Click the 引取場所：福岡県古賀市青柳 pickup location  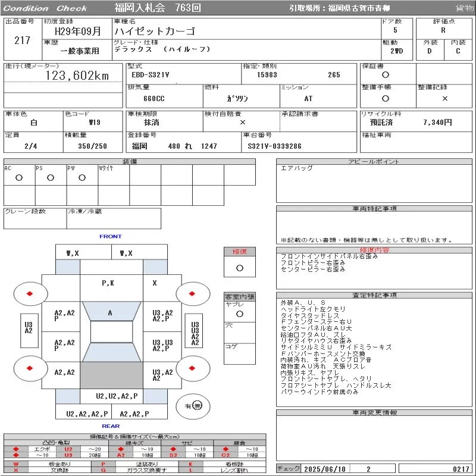click(339, 8)
